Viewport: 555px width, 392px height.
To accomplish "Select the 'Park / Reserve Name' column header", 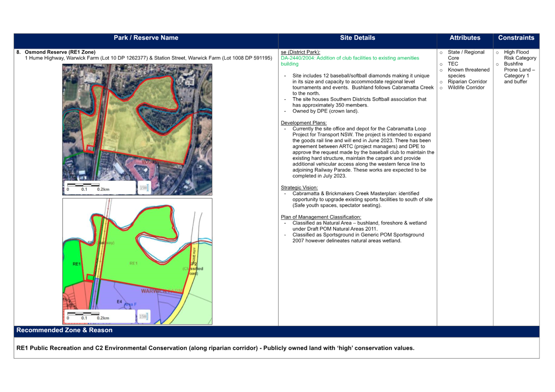I will [146, 38].
